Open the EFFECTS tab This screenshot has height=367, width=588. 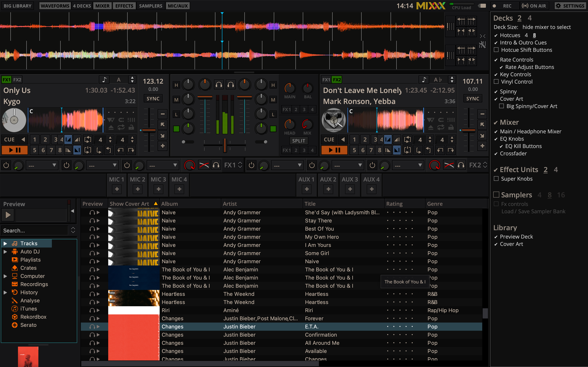(x=124, y=6)
